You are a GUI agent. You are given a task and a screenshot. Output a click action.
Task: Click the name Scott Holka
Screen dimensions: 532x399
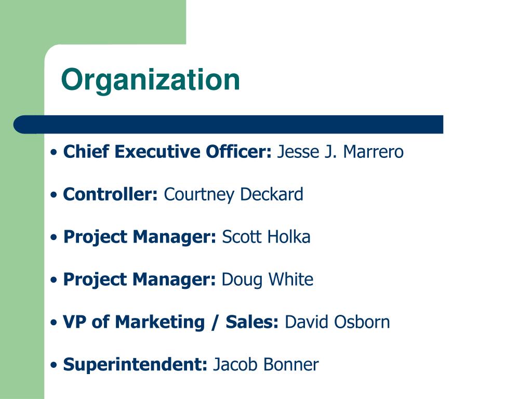266,237
